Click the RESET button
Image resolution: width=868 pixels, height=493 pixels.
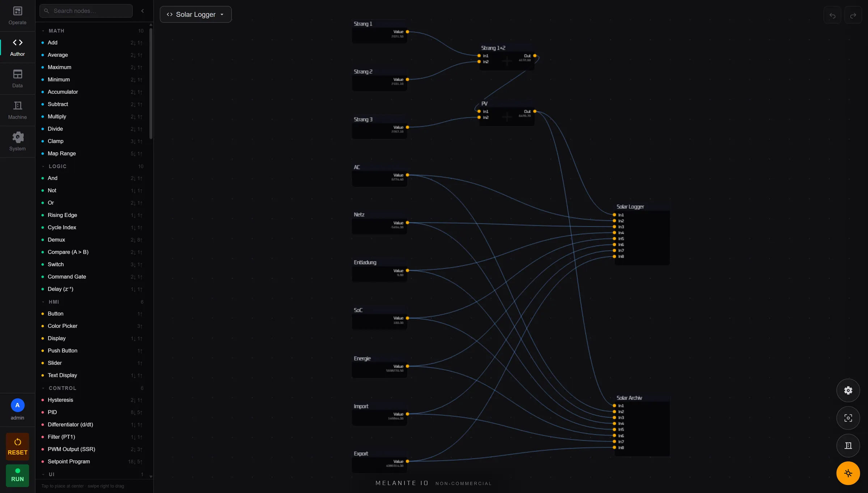pyautogui.click(x=17, y=446)
